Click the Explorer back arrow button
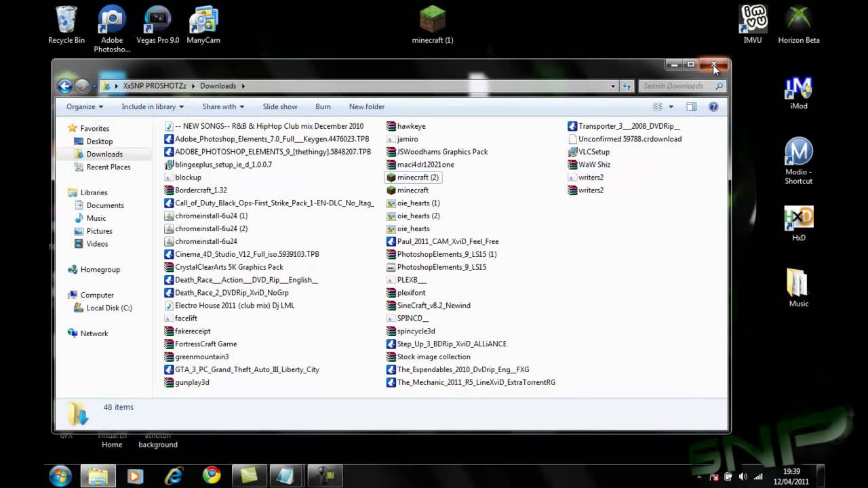Screen dimensions: 868x488 tap(65, 85)
